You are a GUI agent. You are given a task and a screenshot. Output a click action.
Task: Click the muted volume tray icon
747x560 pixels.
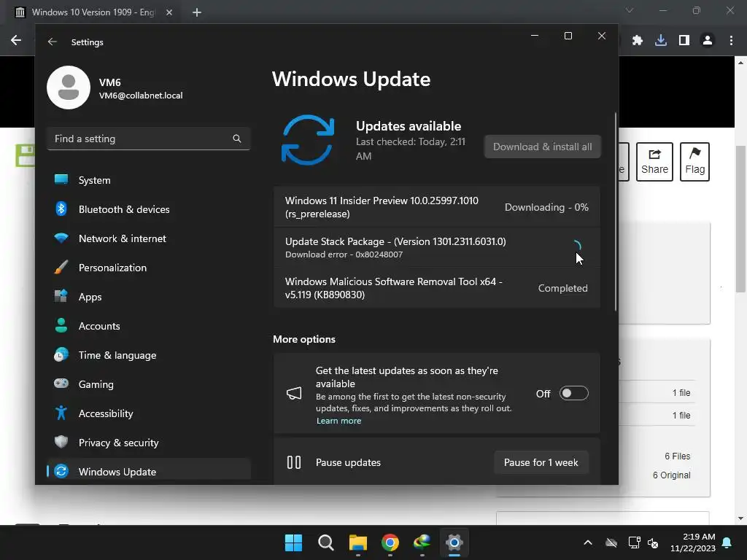pyautogui.click(x=653, y=542)
